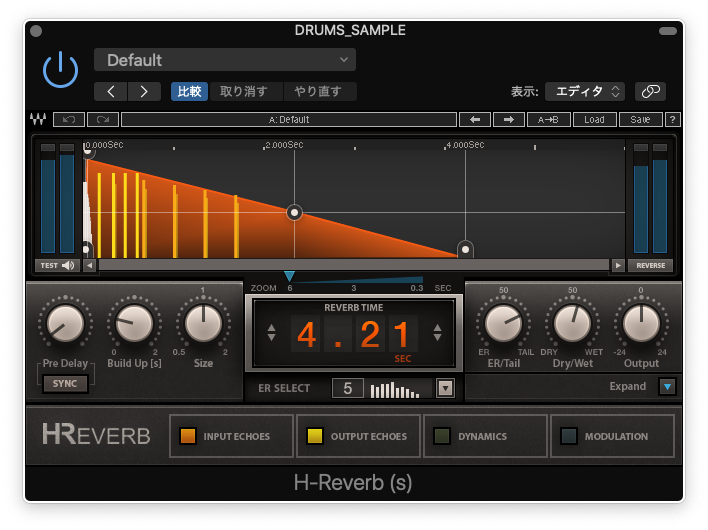Open the A: Default setup menu
The height and width of the screenshot is (530, 708).
point(289,120)
